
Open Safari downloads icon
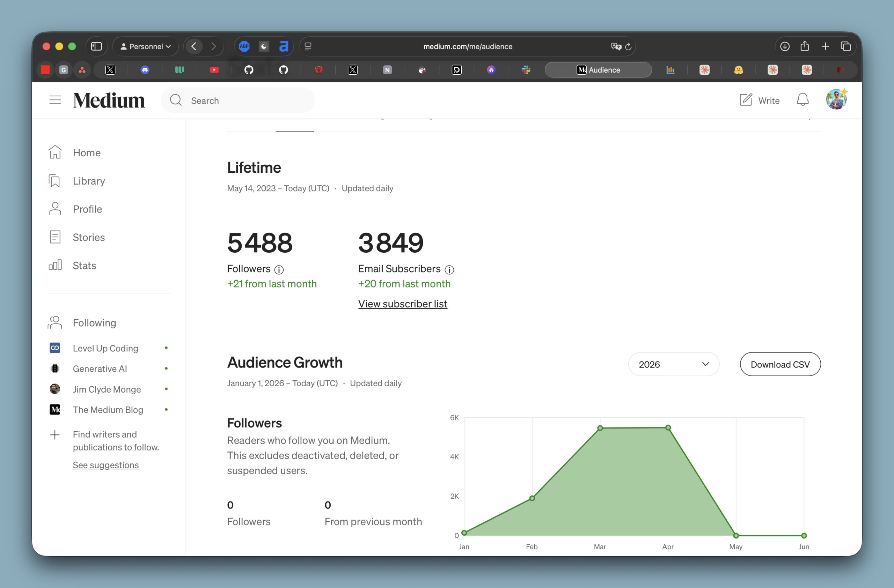[x=785, y=46]
